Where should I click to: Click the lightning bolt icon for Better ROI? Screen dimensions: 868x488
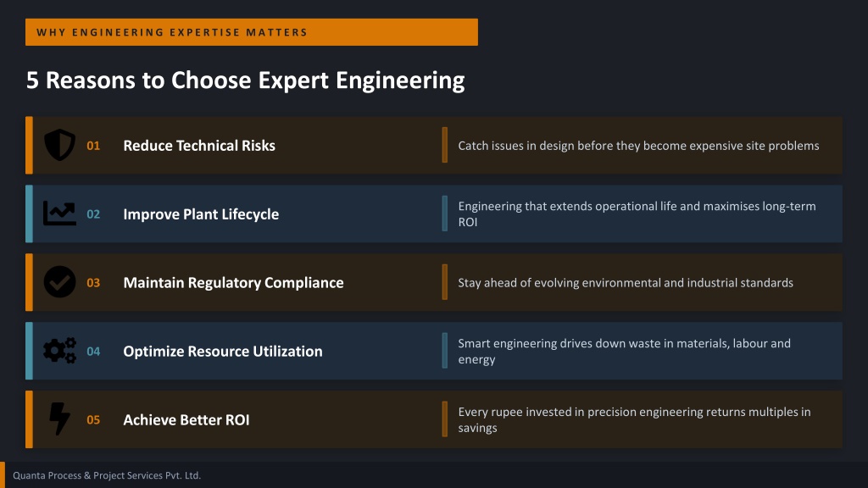point(60,419)
